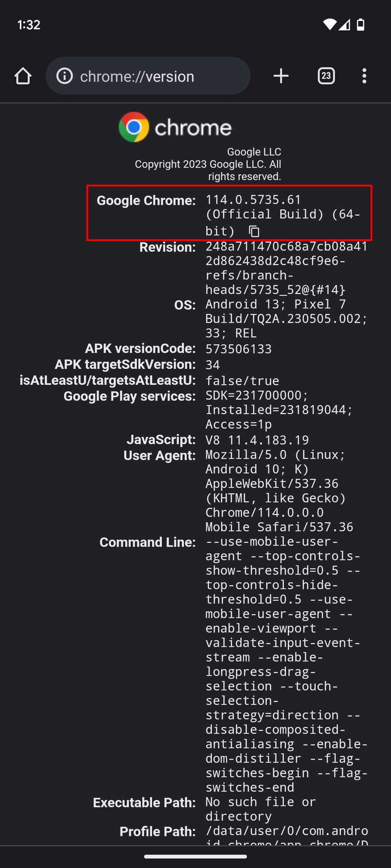
Task: Tap the gesture navigation bar handle
Action: point(195,856)
